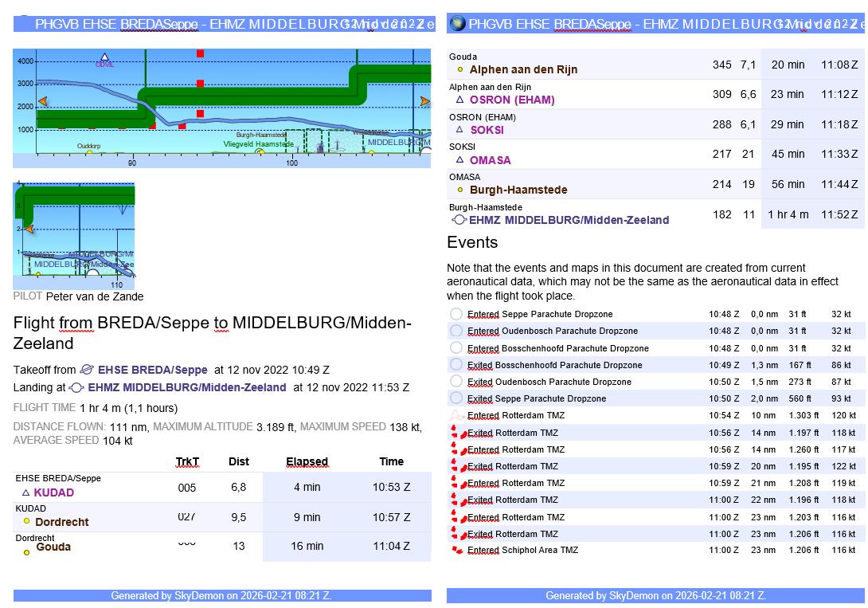Screen dimensions: 868x608
Task: Click the yellow circle beside Burgh-Haamstede waypoint
Action: 460,190
